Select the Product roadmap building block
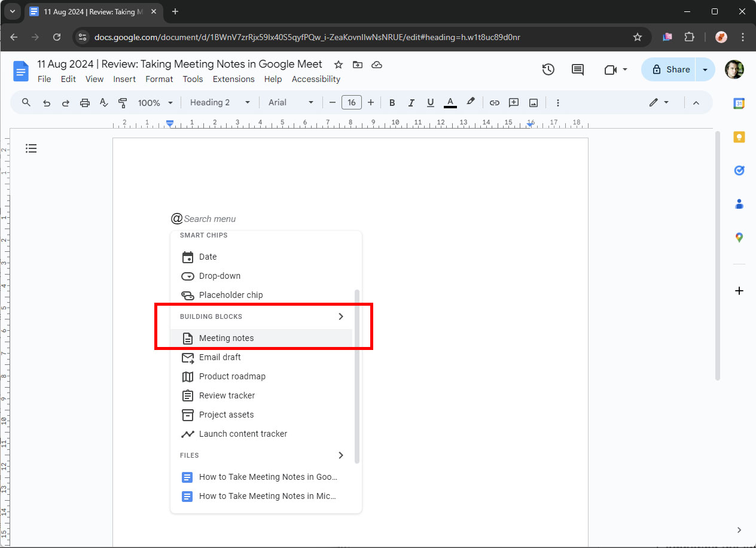This screenshot has width=756, height=548. coord(261,376)
